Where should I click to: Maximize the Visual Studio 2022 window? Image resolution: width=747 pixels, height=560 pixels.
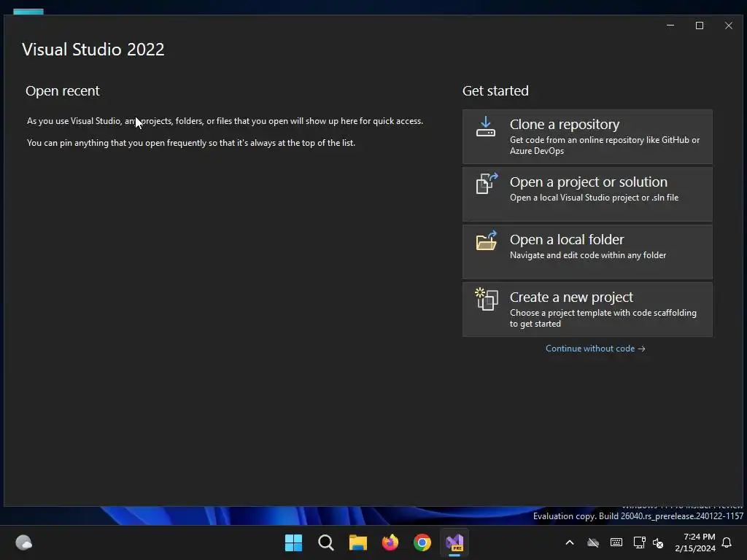point(700,26)
